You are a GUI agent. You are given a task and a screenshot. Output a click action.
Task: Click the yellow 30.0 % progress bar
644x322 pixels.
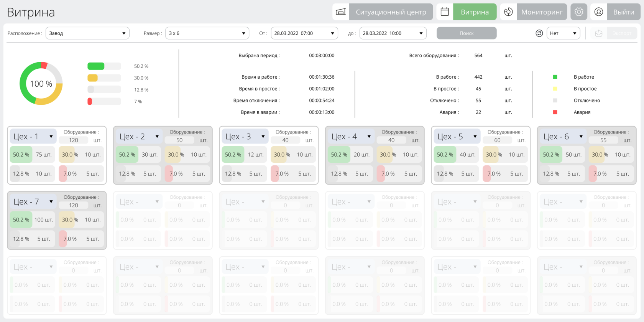[x=104, y=78]
